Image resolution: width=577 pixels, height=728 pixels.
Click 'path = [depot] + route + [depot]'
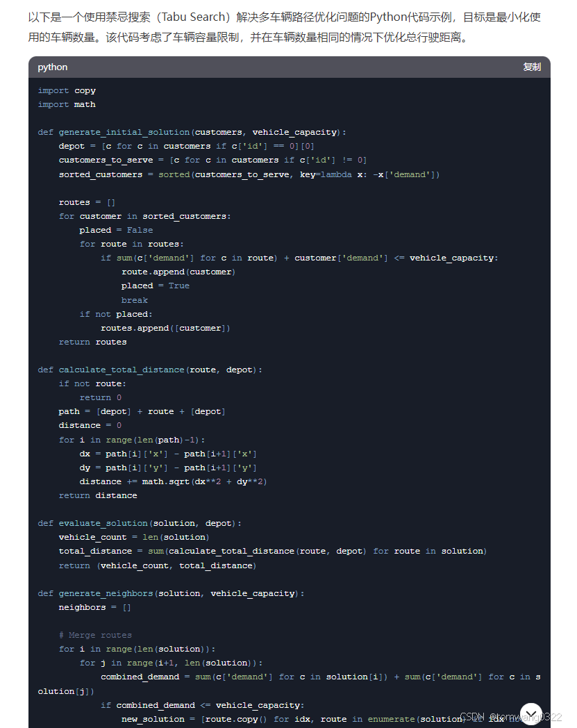pyautogui.click(x=142, y=412)
